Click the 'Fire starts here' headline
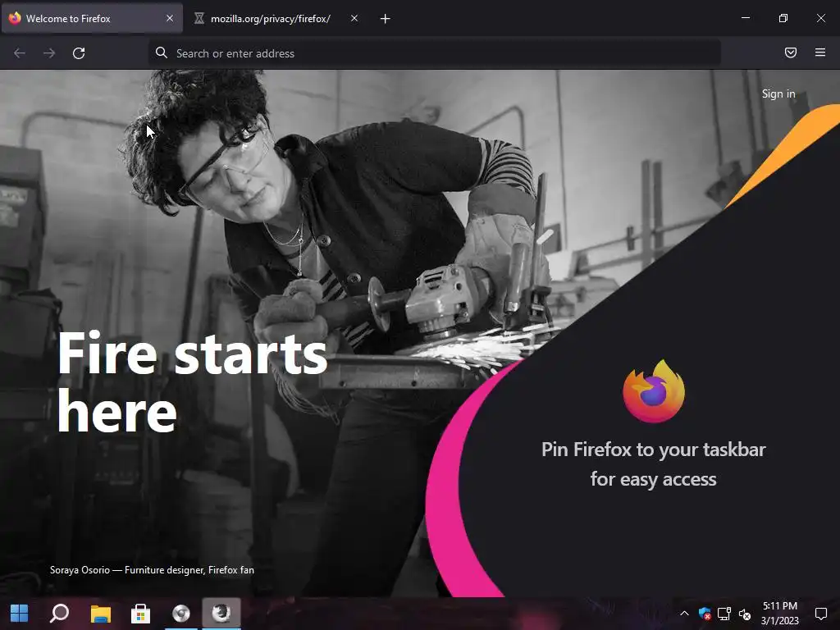This screenshot has width=840, height=630. (192, 381)
